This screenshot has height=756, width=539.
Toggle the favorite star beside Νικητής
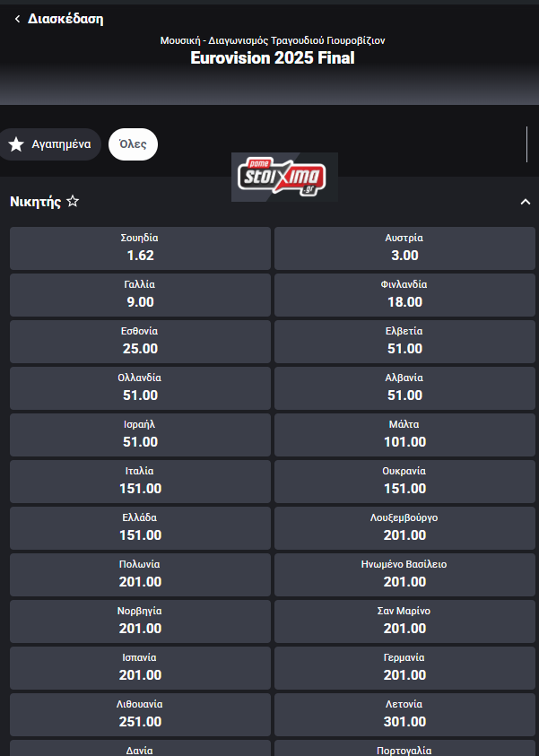pos(73,202)
